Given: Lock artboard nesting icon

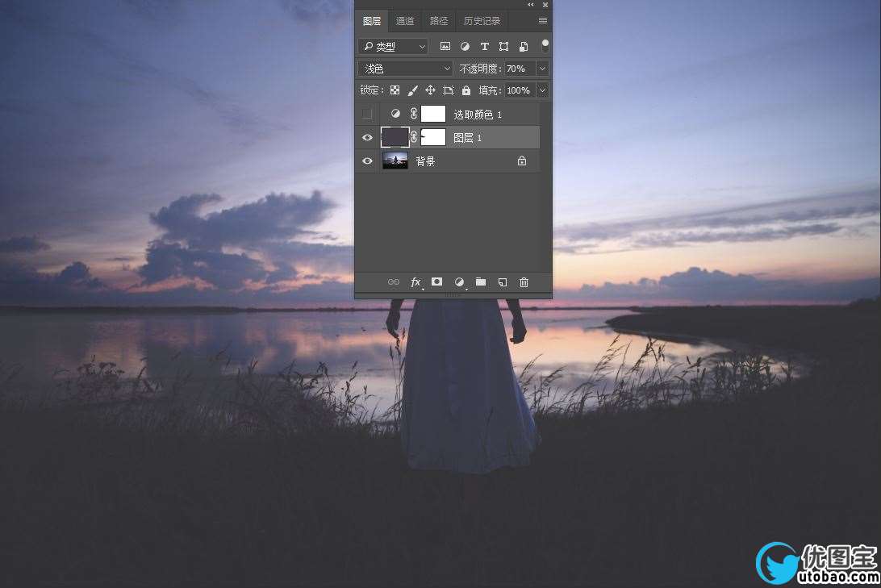Looking at the screenshot, I should pyautogui.click(x=448, y=90).
